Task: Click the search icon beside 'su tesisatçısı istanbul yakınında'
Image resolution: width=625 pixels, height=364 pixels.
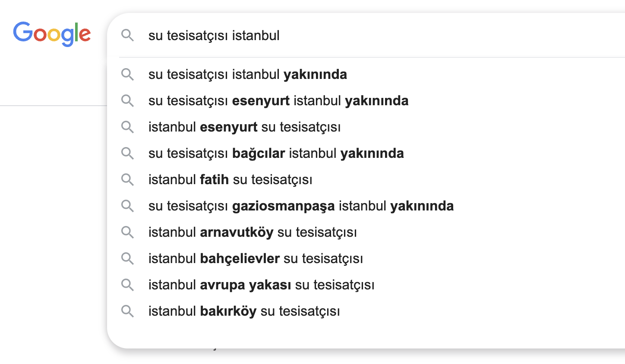Action: (128, 74)
